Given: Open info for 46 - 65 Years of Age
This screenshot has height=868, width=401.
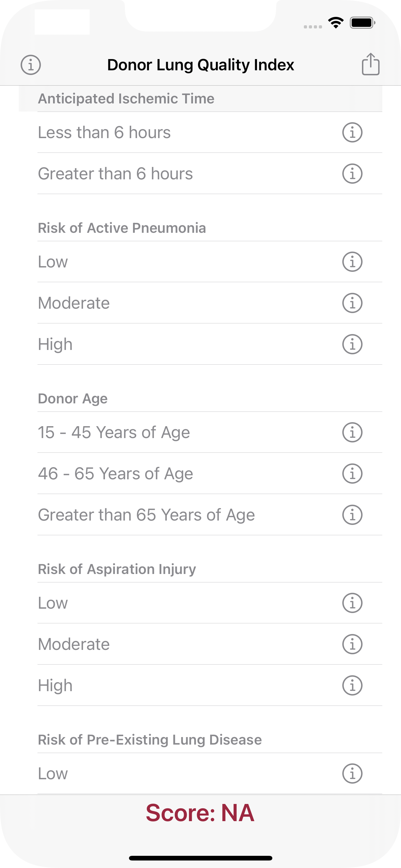Looking at the screenshot, I should pos(352,474).
